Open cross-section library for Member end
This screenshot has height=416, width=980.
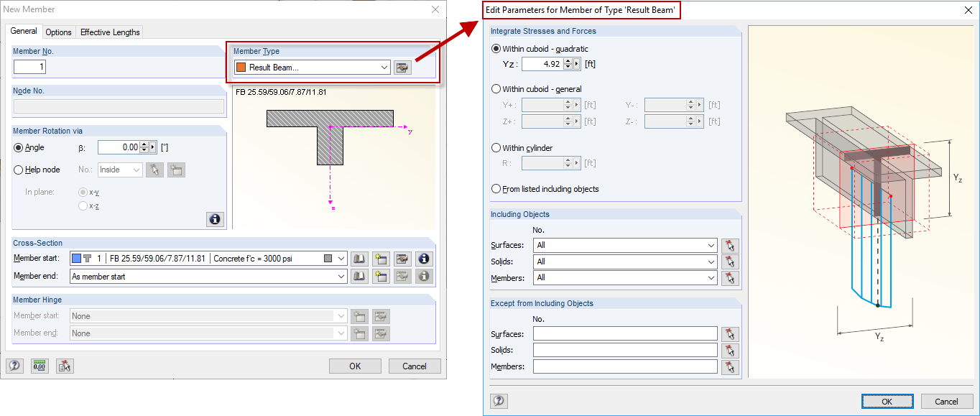click(359, 276)
